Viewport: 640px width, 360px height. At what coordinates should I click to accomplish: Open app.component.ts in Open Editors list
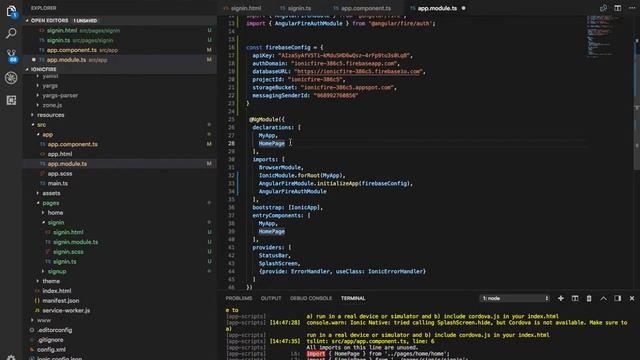click(x=120, y=50)
